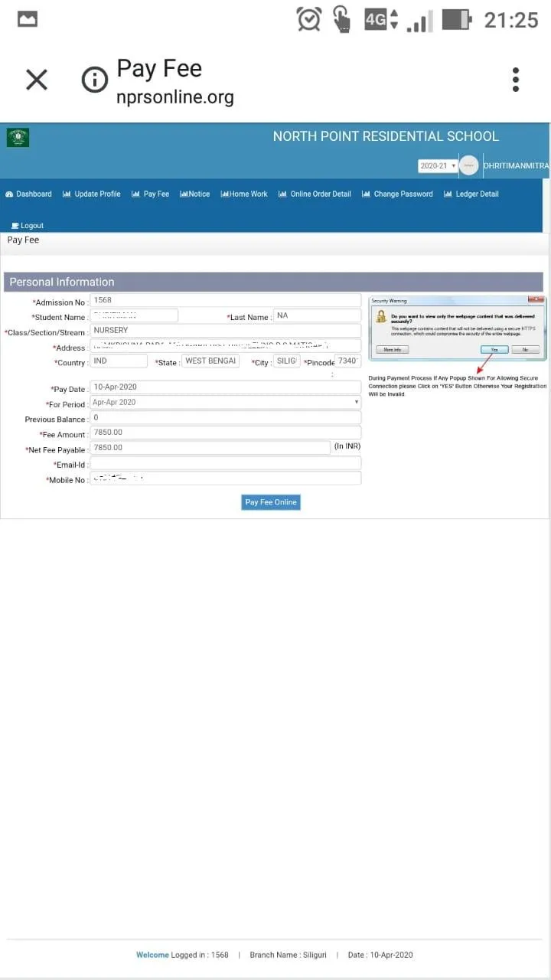Open the 2020-21 session dropdown
Image resolution: width=551 pixels, height=980 pixels.
[x=438, y=165]
